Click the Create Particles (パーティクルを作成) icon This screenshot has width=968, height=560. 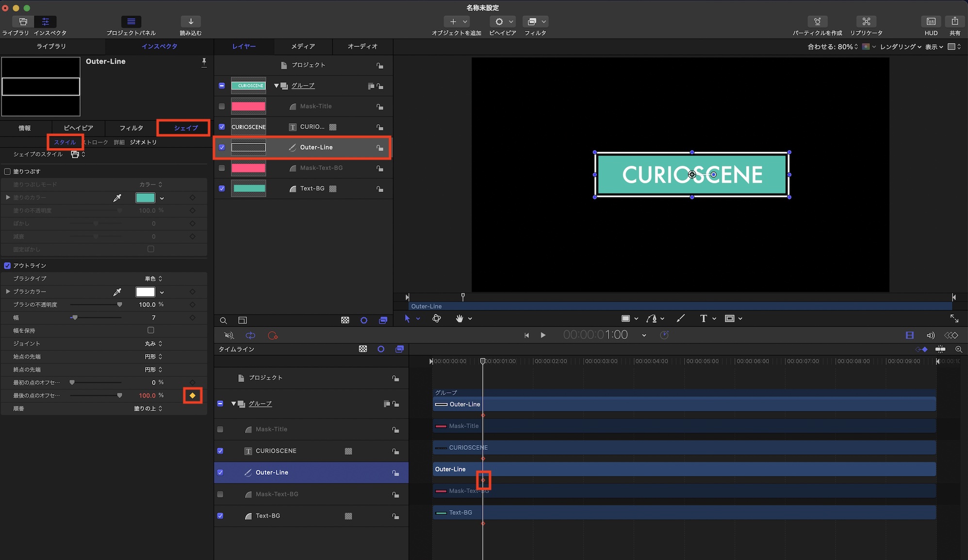817,22
